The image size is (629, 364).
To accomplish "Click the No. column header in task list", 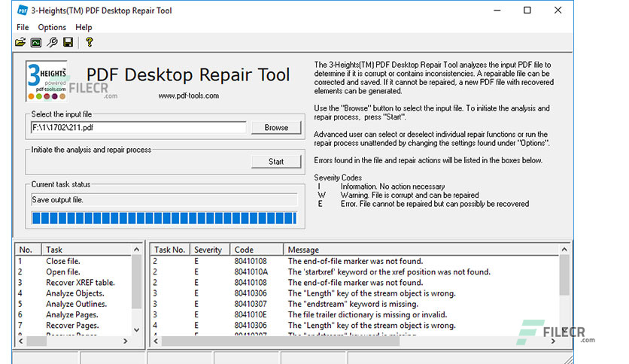I will coord(28,250).
